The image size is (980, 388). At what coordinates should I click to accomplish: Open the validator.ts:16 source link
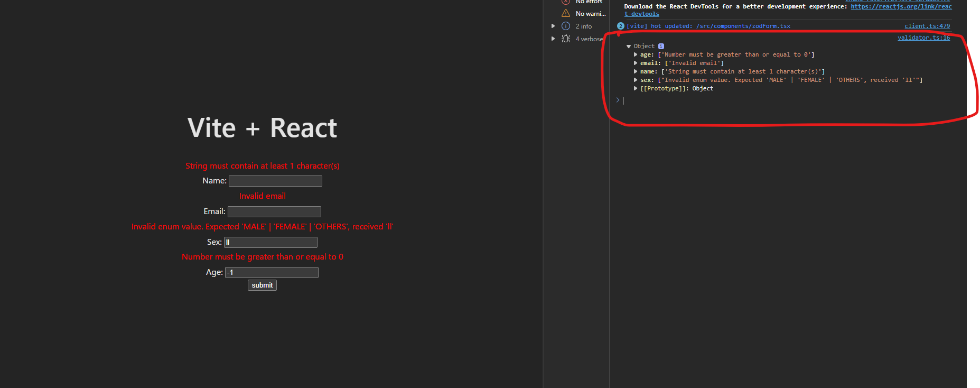923,38
